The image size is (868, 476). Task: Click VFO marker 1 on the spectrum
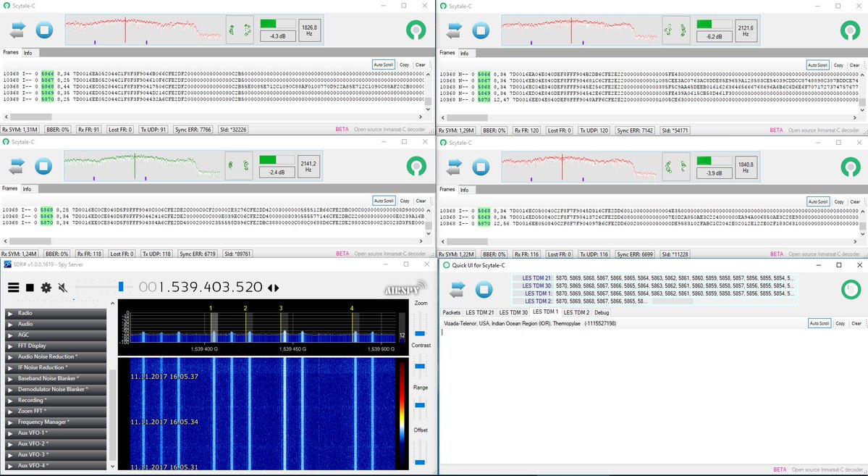[211, 308]
